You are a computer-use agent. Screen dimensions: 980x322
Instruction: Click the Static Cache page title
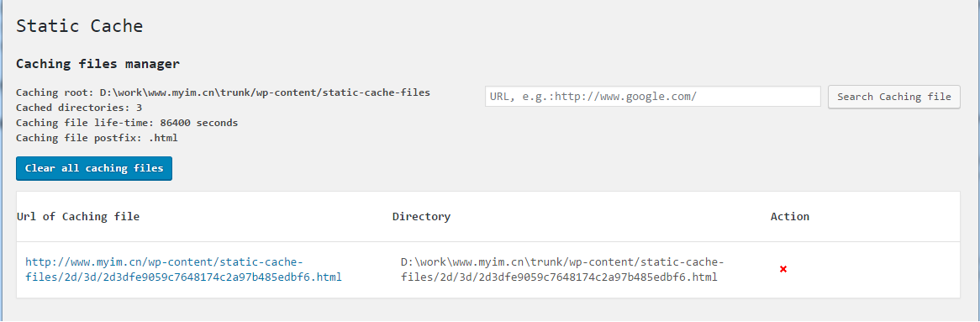coord(79,25)
